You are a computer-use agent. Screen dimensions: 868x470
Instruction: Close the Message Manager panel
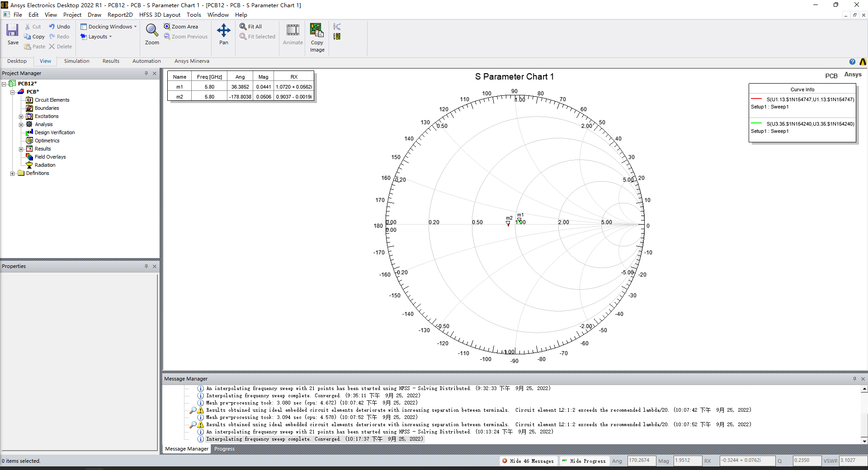coord(863,379)
